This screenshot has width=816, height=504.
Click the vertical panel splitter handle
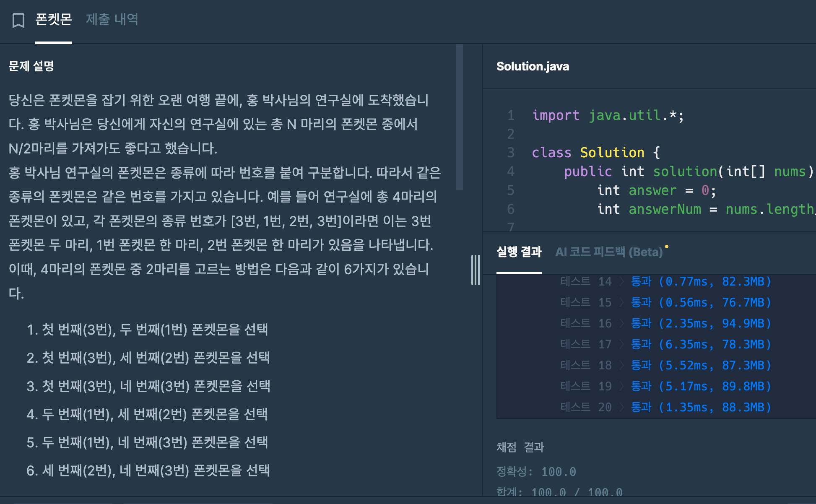tap(476, 270)
